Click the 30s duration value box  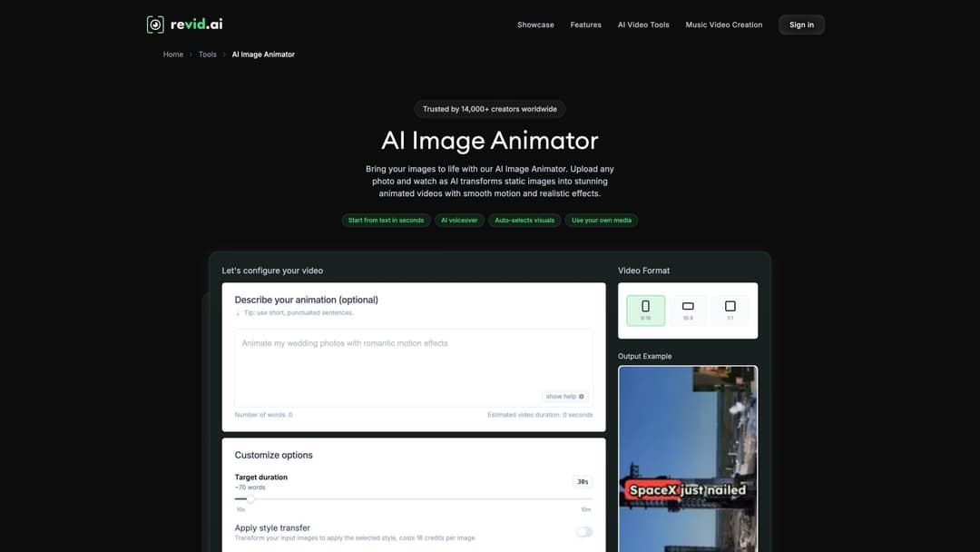tap(583, 482)
